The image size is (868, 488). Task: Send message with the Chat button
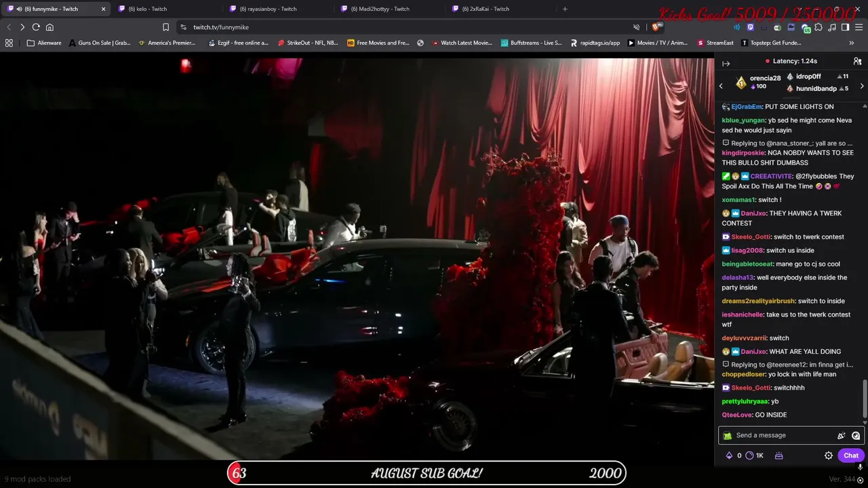point(851,455)
